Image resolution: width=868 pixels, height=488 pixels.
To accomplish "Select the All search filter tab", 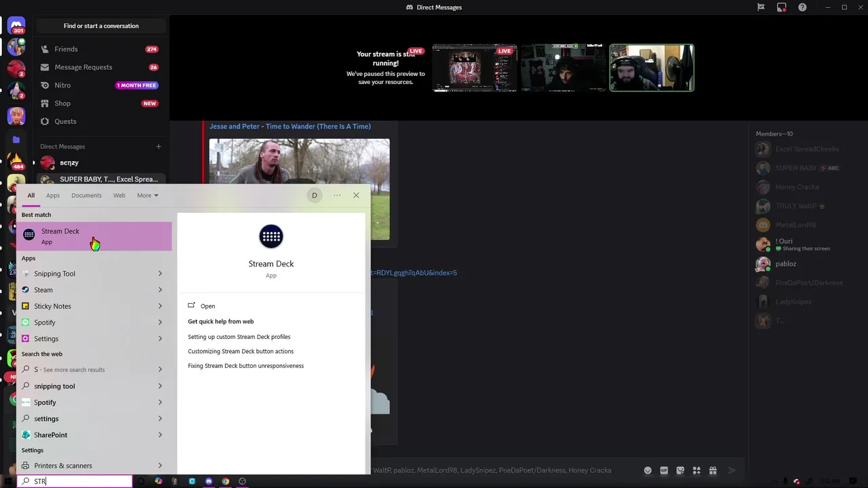I will (x=31, y=195).
